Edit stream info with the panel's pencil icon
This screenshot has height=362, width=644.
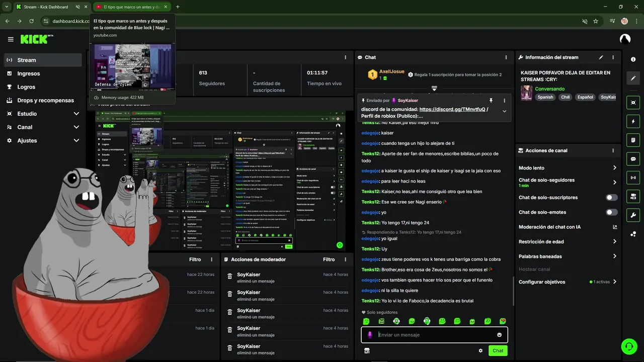(601, 57)
